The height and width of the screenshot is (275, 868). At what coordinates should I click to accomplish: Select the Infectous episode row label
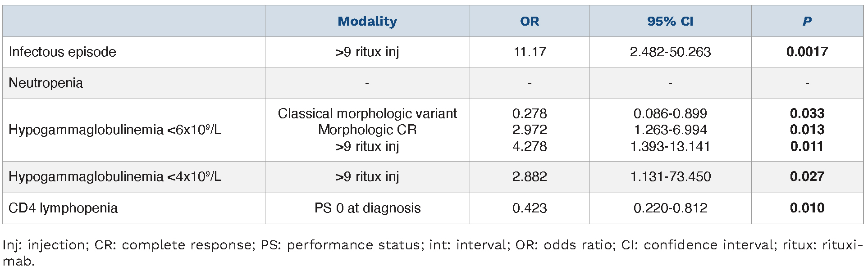[x=62, y=52]
